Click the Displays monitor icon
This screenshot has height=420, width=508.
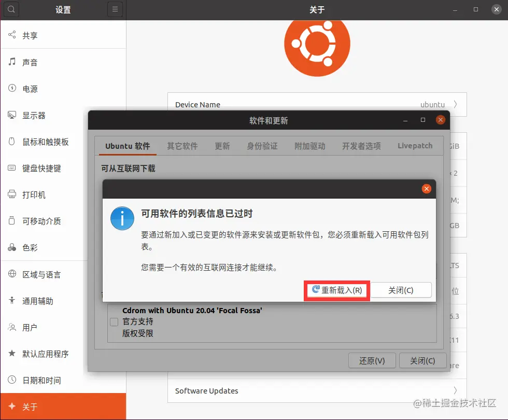12,115
